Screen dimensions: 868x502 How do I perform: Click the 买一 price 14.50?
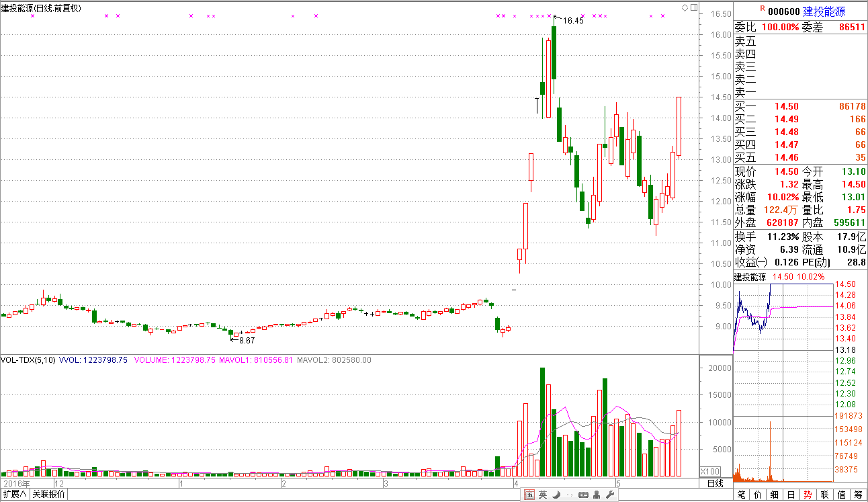click(x=787, y=106)
